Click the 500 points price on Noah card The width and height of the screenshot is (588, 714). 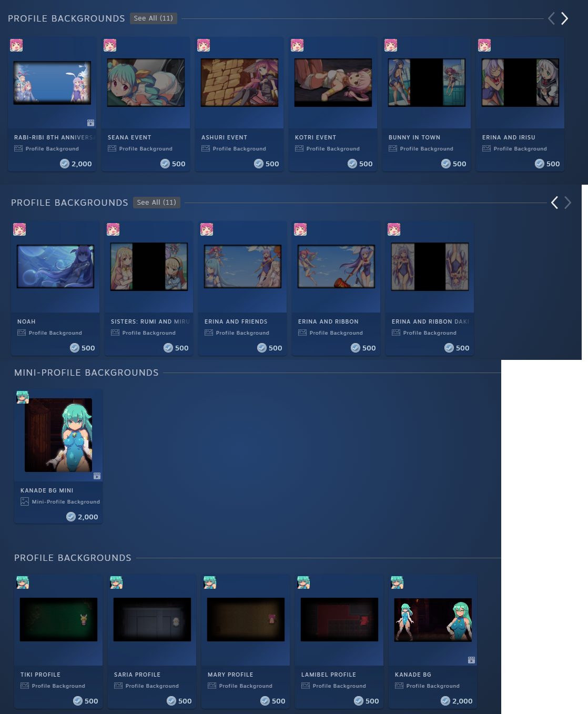(x=83, y=348)
